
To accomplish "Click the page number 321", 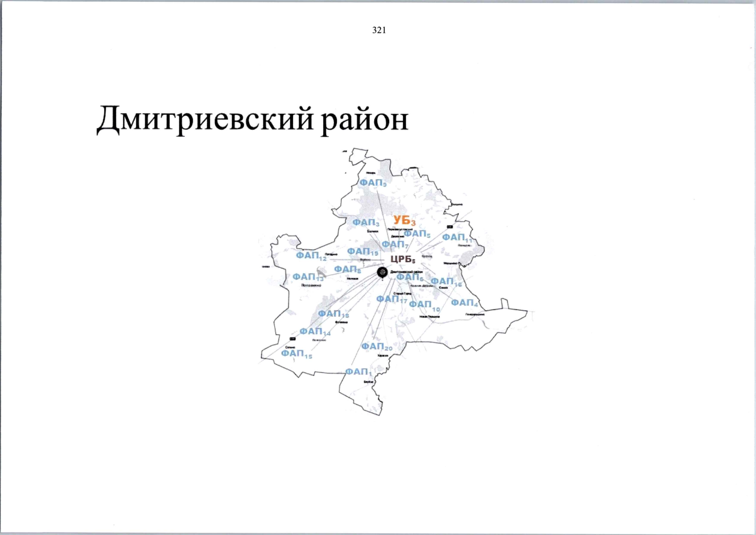I will click(x=378, y=30).
